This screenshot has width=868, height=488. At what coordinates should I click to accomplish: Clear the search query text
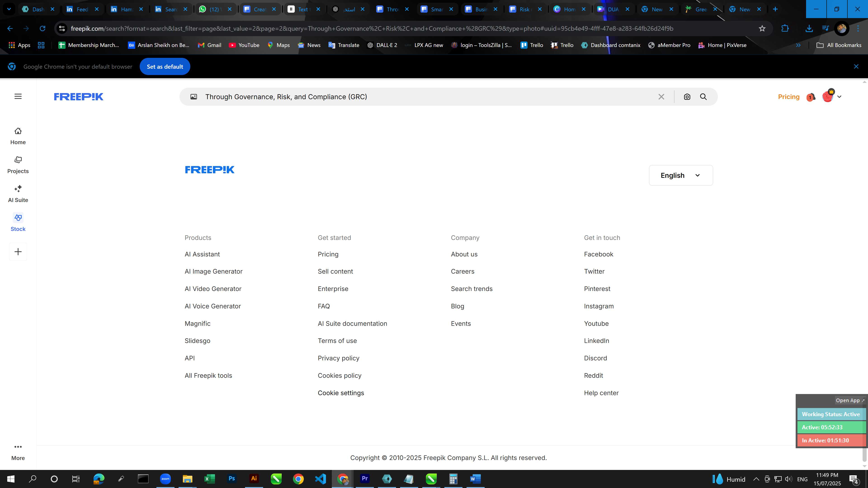point(661,97)
